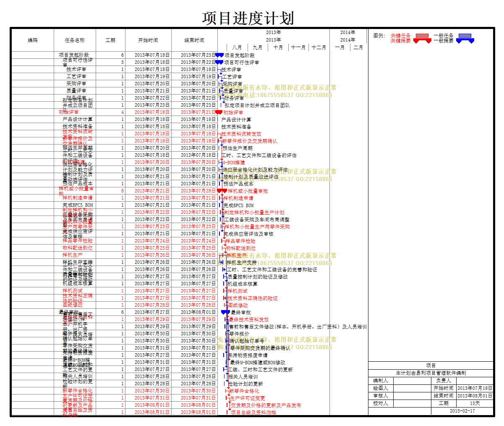The width and height of the screenshot is (504, 426).
Task: Click Gantt label 技术资料正确性的验证
Action: pyautogui.click(x=253, y=298)
